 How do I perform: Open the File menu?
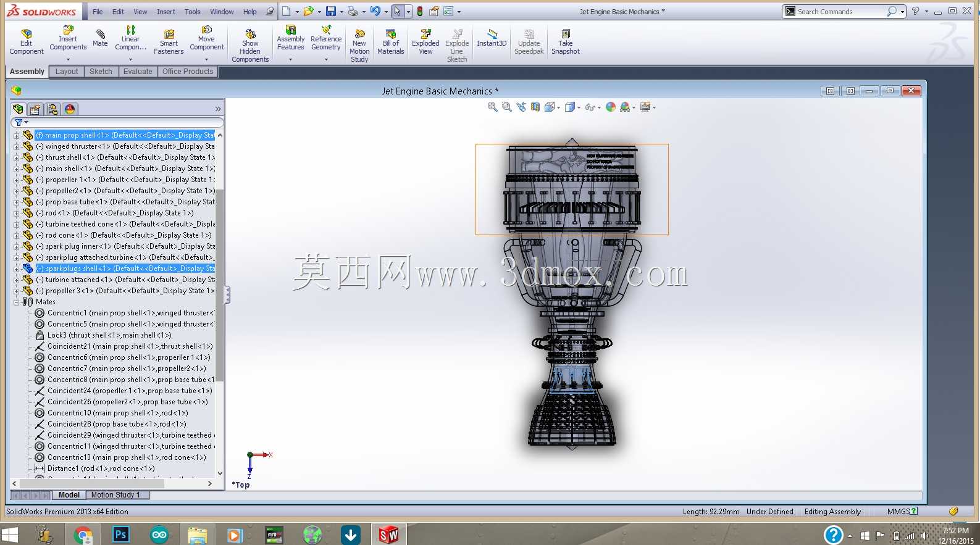[x=98, y=12]
